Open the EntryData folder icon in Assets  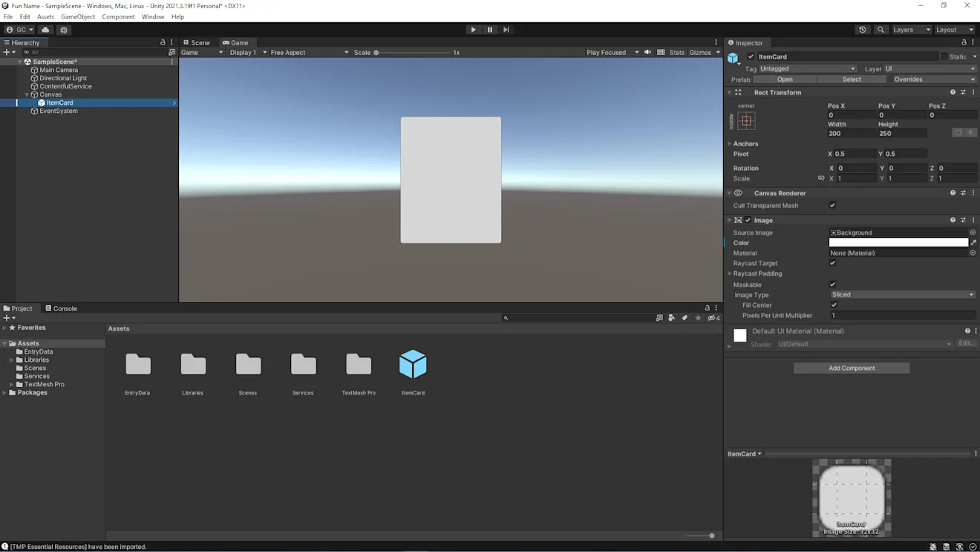tap(138, 364)
